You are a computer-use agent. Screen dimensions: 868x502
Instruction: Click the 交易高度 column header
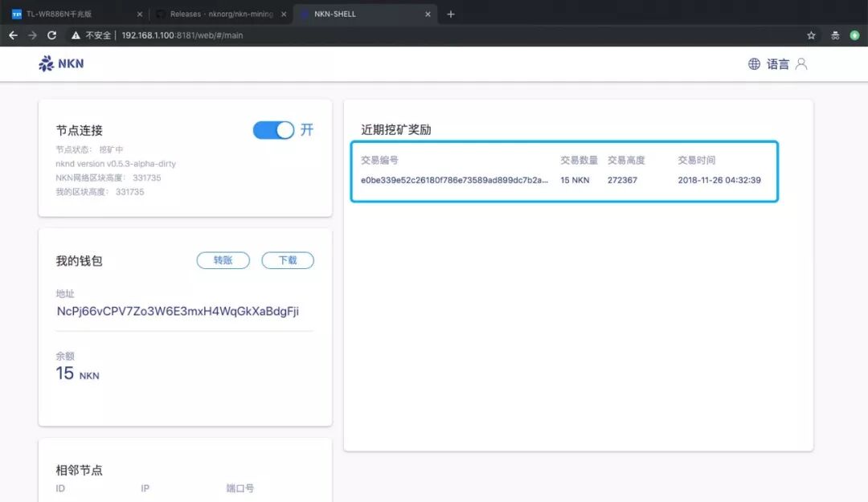coord(626,160)
